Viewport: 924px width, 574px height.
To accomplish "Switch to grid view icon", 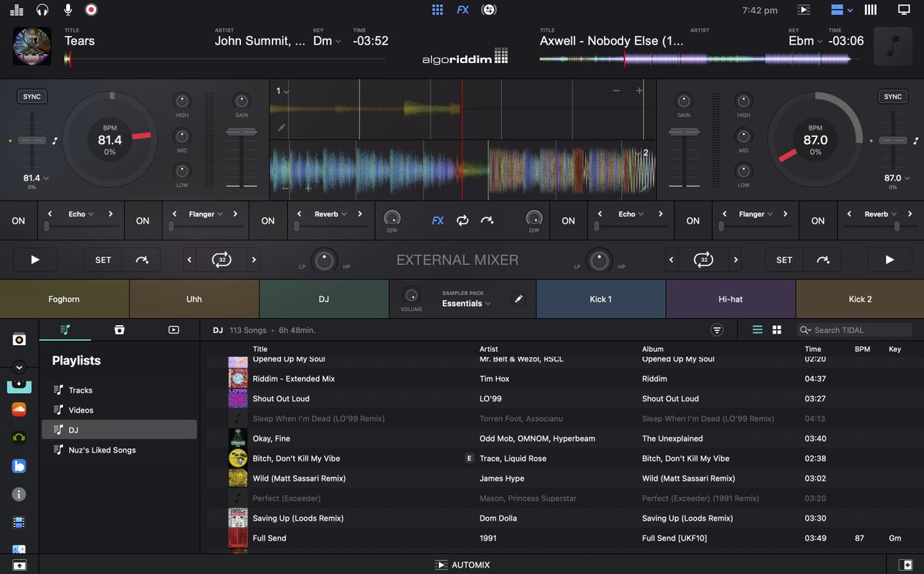I will click(x=777, y=330).
